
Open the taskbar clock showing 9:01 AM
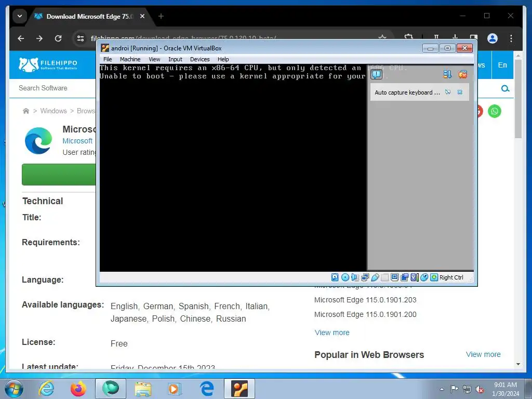click(506, 389)
